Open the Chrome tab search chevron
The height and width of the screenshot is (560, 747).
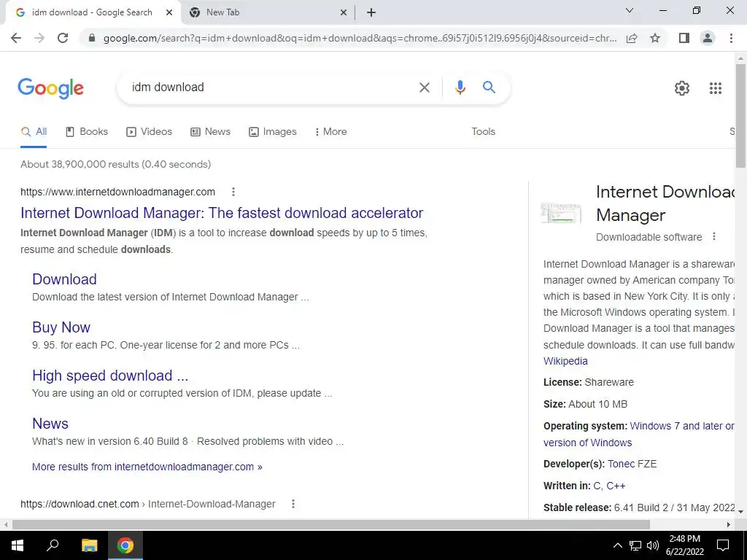click(x=630, y=10)
